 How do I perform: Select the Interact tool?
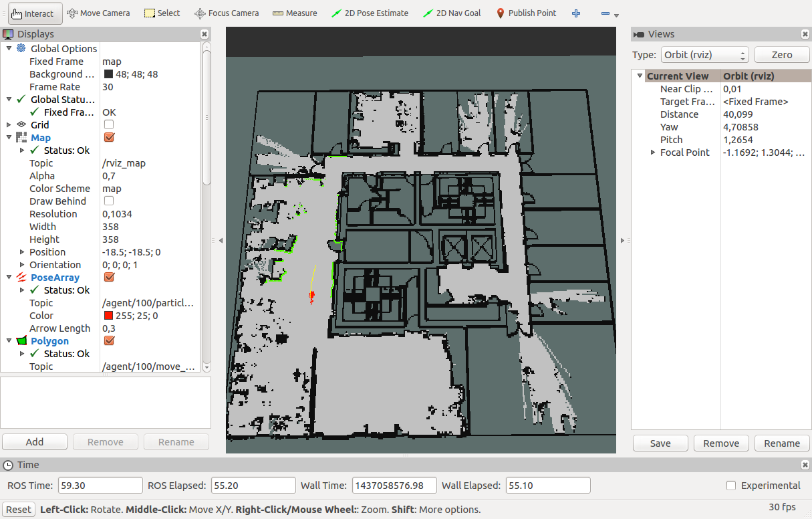tap(35, 13)
